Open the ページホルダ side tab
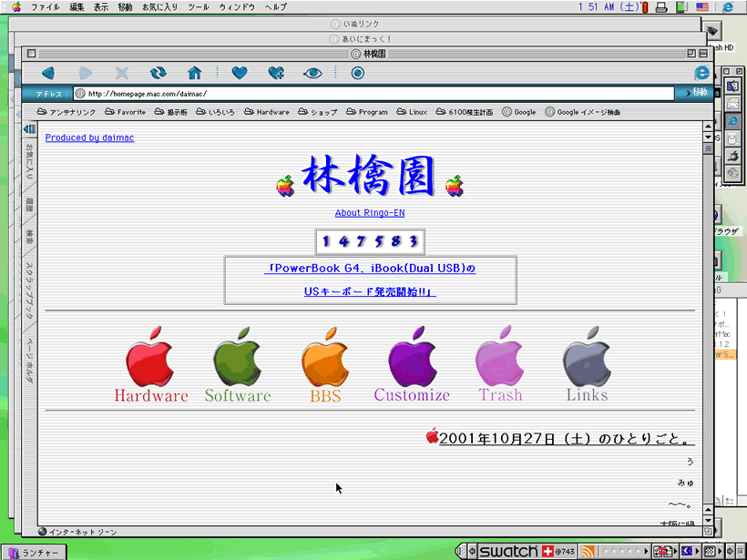This screenshot has width=747, height=560. (x=29, y=361)
